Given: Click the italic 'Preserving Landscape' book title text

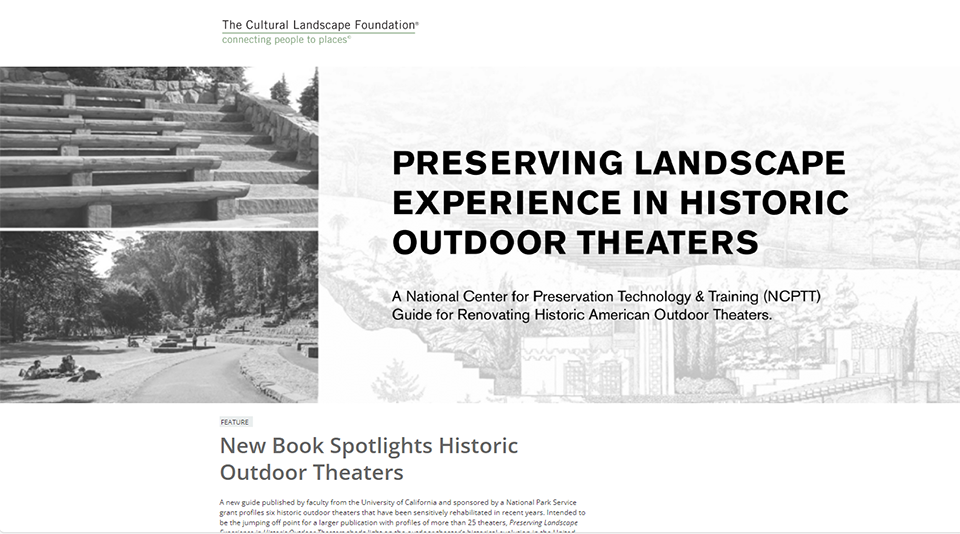Looking at the screenshot, I should pos(543,522).
